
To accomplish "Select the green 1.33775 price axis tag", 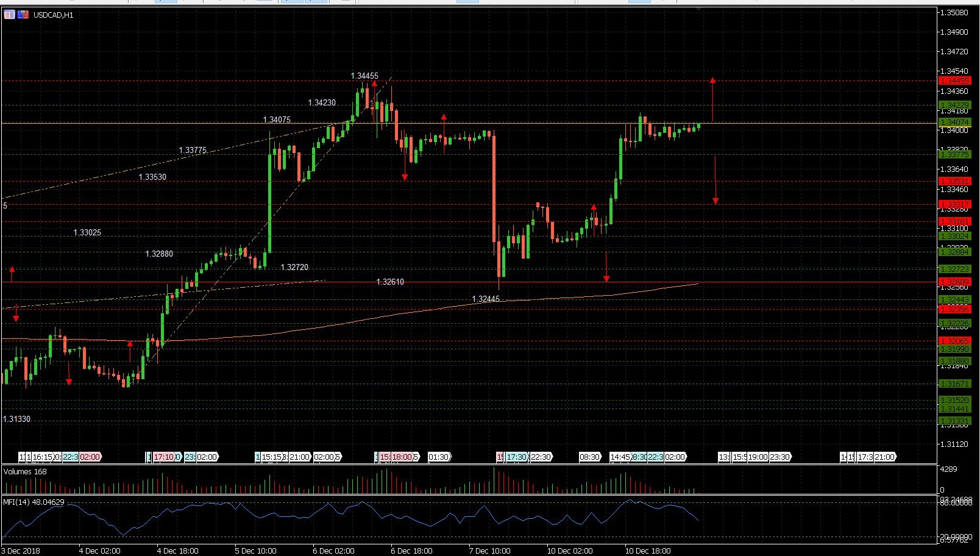I will tap(955, 155).
